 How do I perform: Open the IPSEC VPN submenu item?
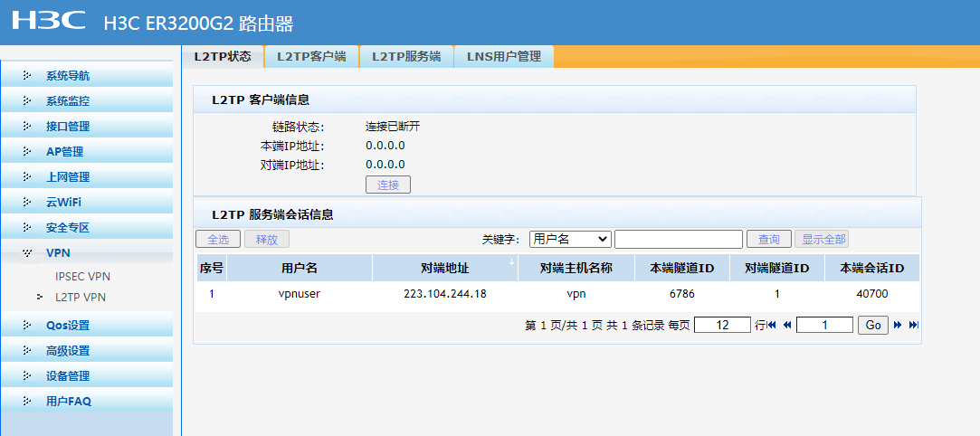tap(82, 276)
